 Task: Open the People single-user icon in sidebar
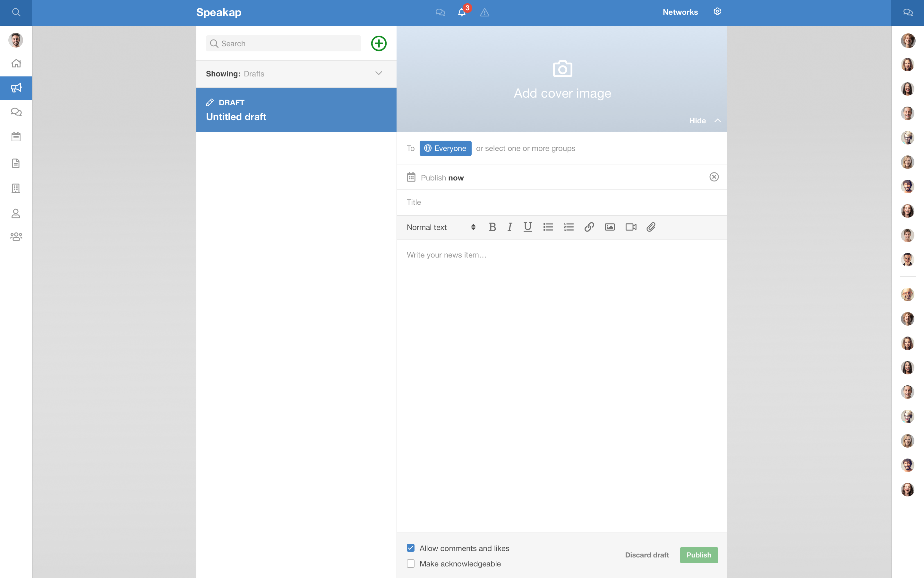point(16,213)
